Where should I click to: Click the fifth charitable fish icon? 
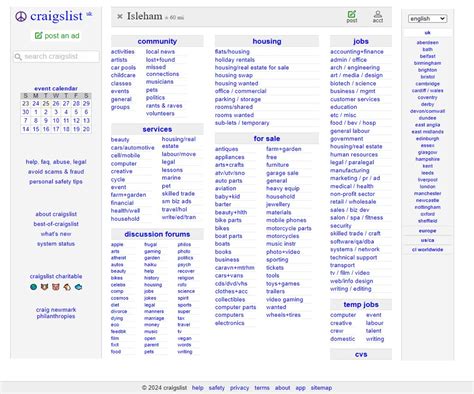pos(78,287)
